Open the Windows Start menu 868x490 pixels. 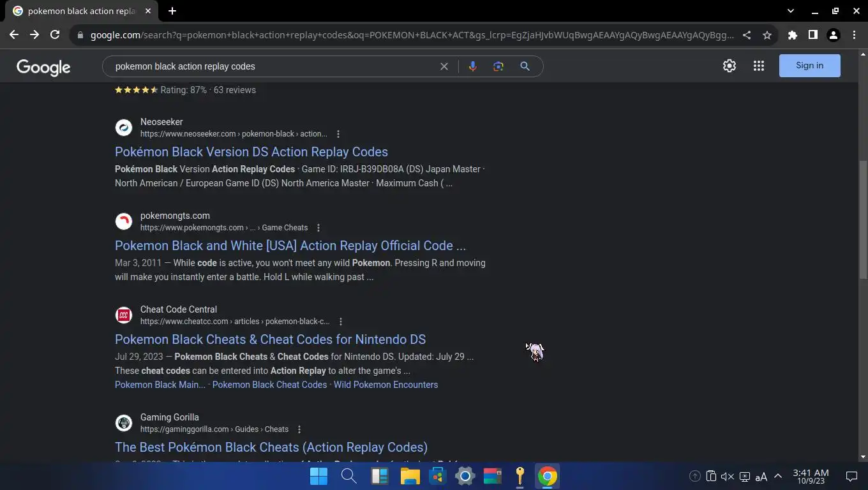click(318, 477)
